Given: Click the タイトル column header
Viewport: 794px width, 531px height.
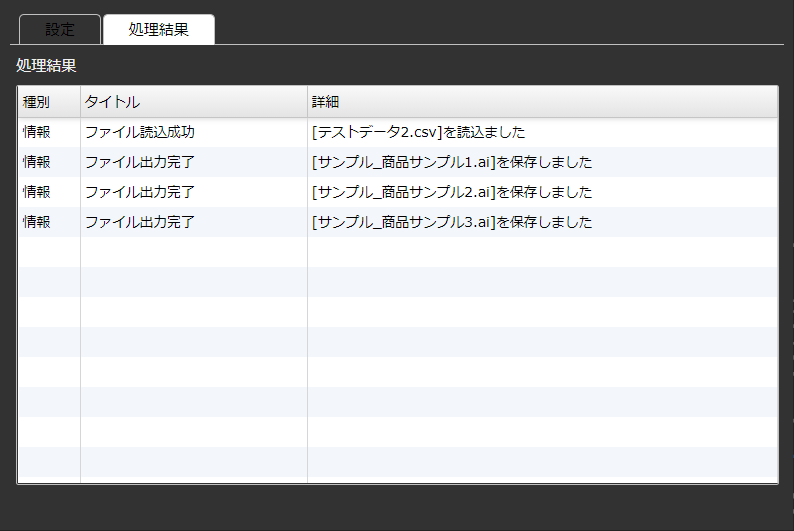Looking at the screenshot, I should point(193,102).
